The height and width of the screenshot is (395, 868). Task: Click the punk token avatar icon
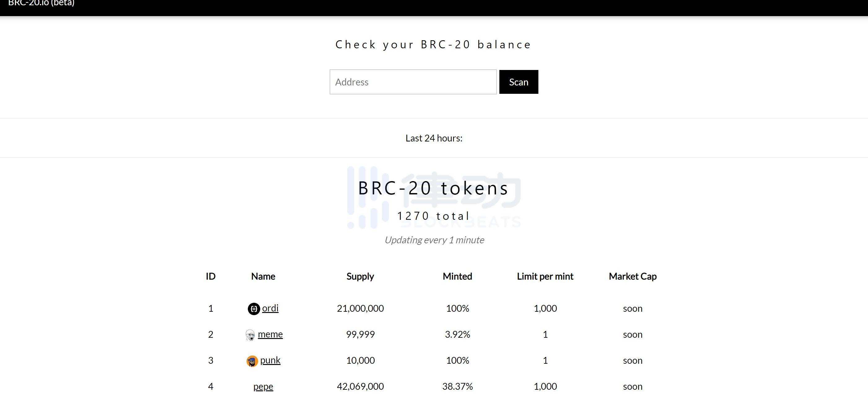252,361
